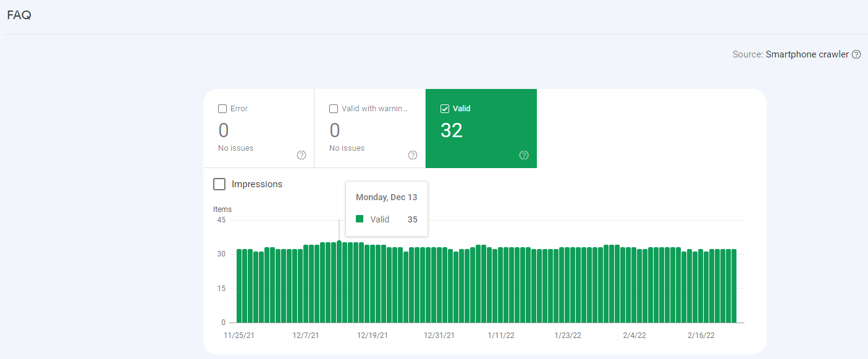
Task: Click the 12/31/21 date axis label
Action: [439, 336]
